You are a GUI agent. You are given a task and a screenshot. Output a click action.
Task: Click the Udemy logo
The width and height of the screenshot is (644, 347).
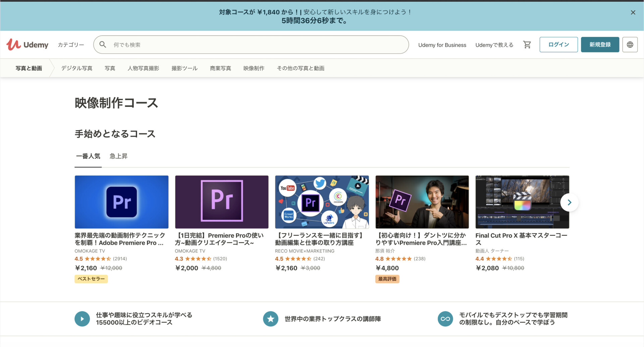[x=28, y=45]
